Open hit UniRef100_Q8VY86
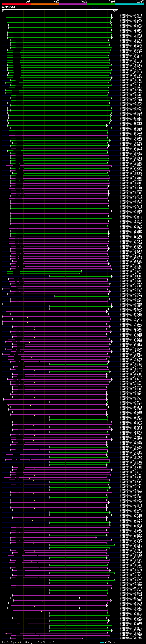 click(131, 15)
